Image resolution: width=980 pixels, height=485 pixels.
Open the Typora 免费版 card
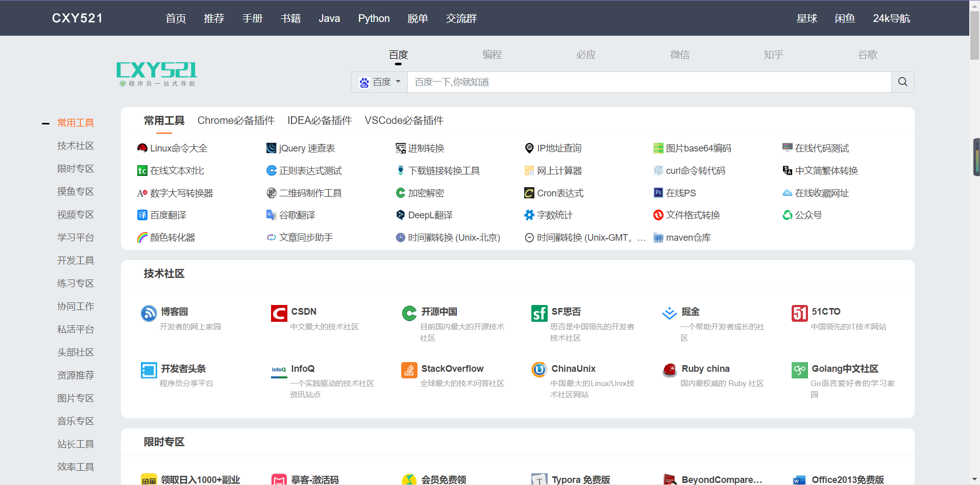click(580, 479)
